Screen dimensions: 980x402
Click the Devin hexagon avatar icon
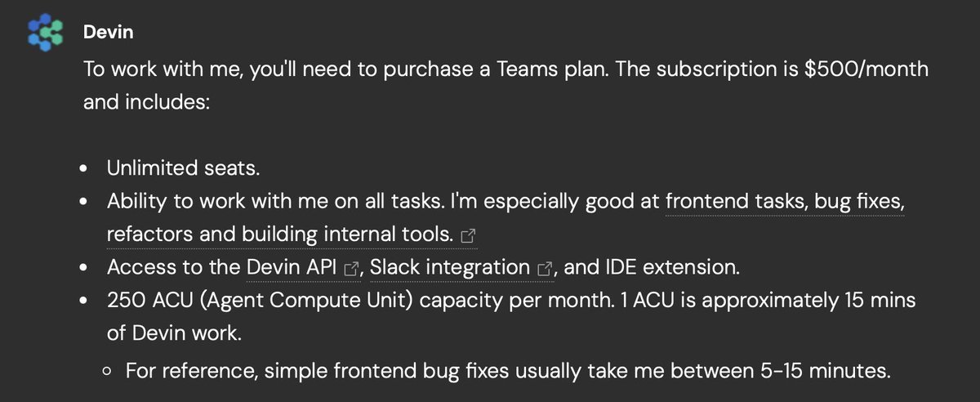45,33
